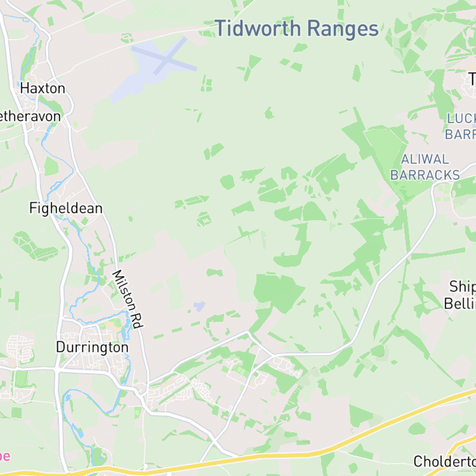Select the light blue airfield area
The height and width of the screenshot is (476, 476).
[146, 71]
